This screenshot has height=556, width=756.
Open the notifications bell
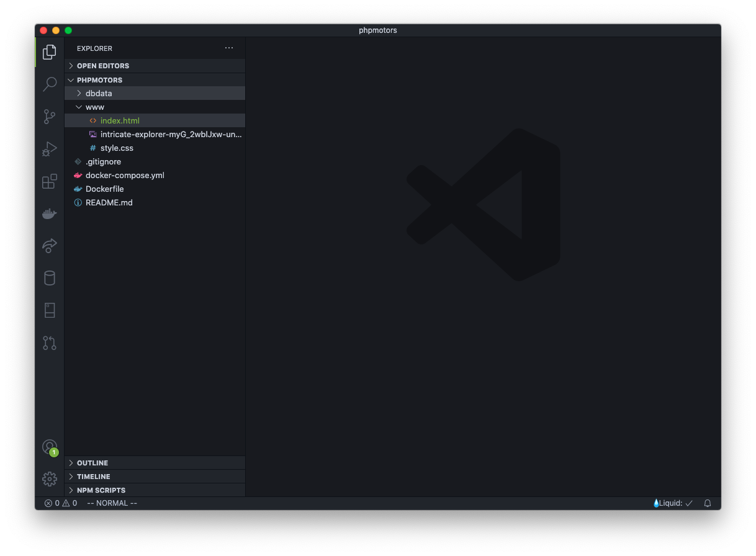pos(708,503)
